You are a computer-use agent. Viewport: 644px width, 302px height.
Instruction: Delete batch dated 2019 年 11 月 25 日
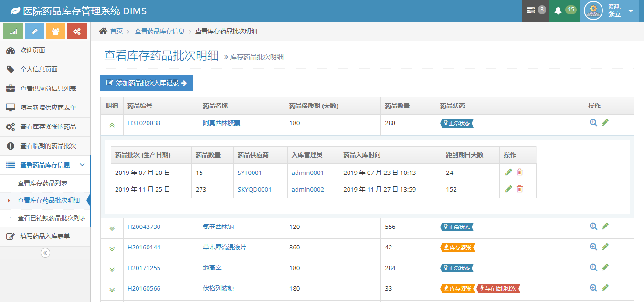520,189
